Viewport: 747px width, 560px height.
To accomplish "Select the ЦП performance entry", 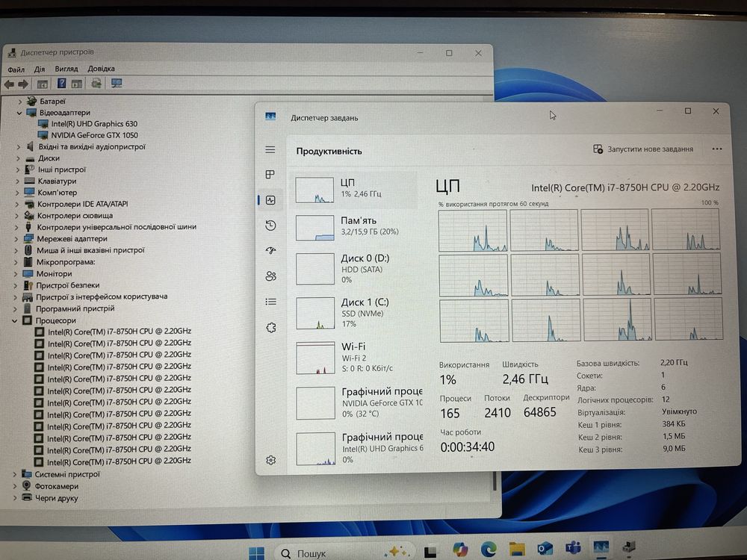I will click(x=353, y=189).
